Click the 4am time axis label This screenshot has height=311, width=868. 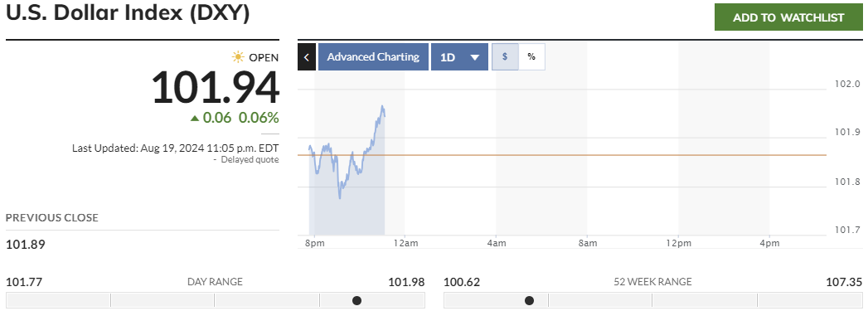click(x=496, y=244)
